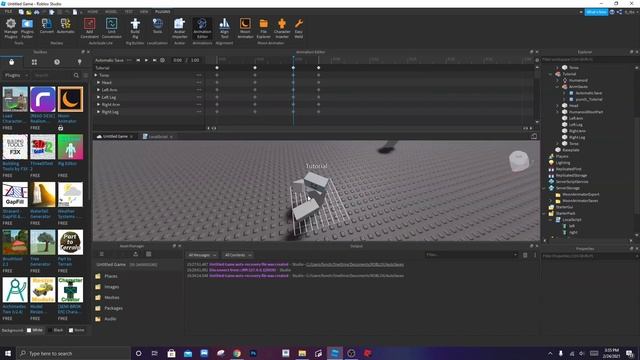640x360 pixels.
Task: Launch the Moon Animator plugin
Action: coord(245,28)
